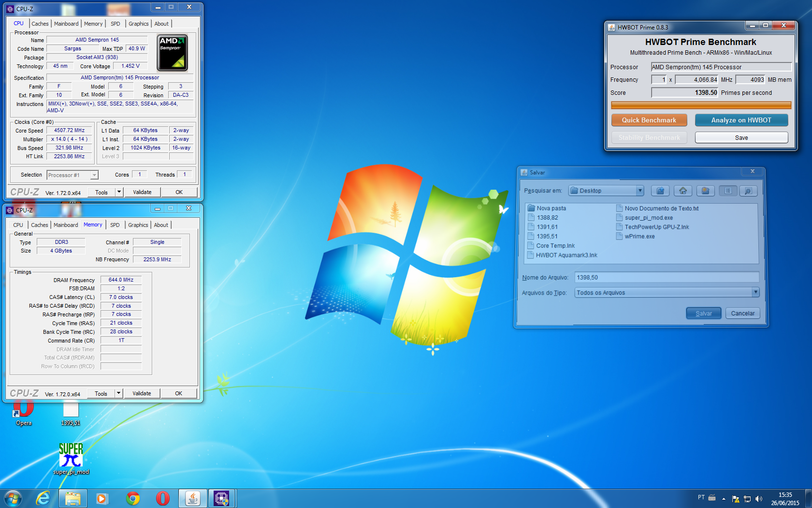This screenshot has height=508, width=812.
Task: Go up one folder level in Salvar dialog
Action: click(660, 191)
